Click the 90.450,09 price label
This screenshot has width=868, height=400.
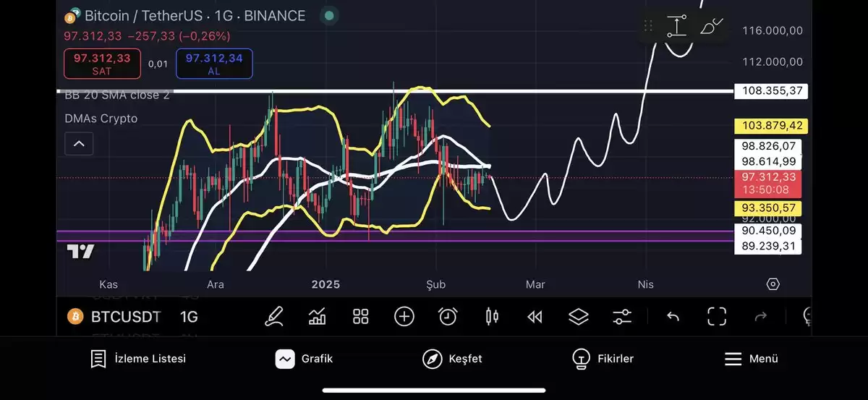[767, 231]
